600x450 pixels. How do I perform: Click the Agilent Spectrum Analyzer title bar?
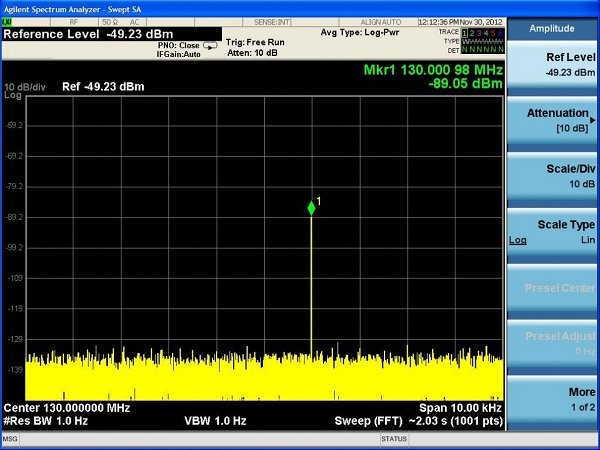(300, 8)
